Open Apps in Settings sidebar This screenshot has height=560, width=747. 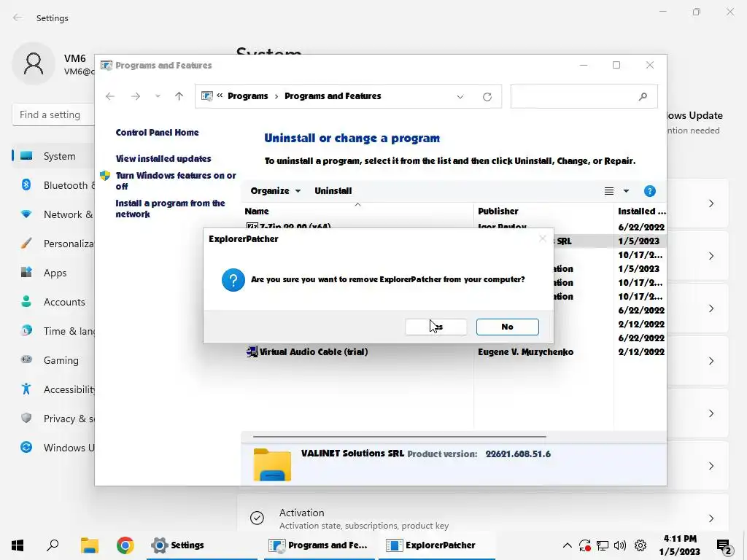(x=53, y=273)
